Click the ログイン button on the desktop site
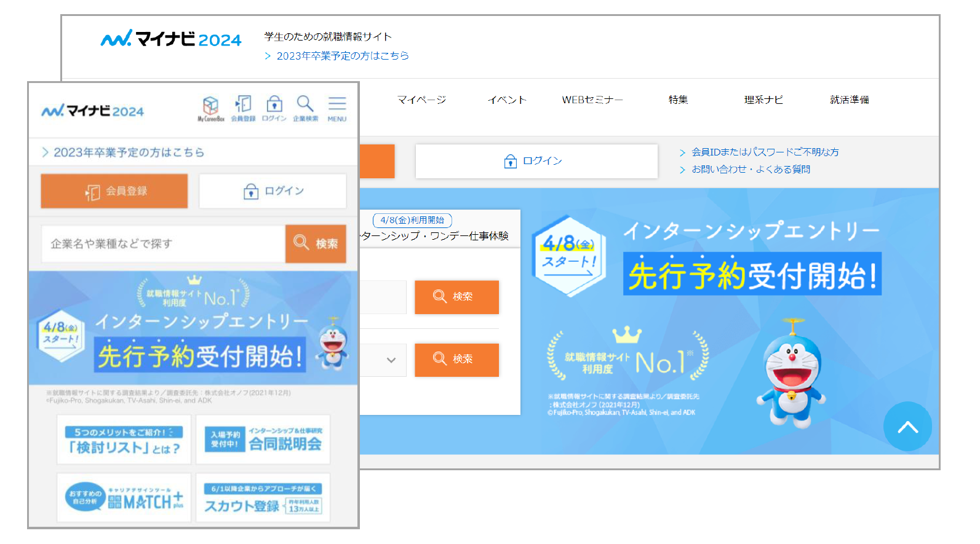Screen dimensions: 980x544 click(536, 161)
